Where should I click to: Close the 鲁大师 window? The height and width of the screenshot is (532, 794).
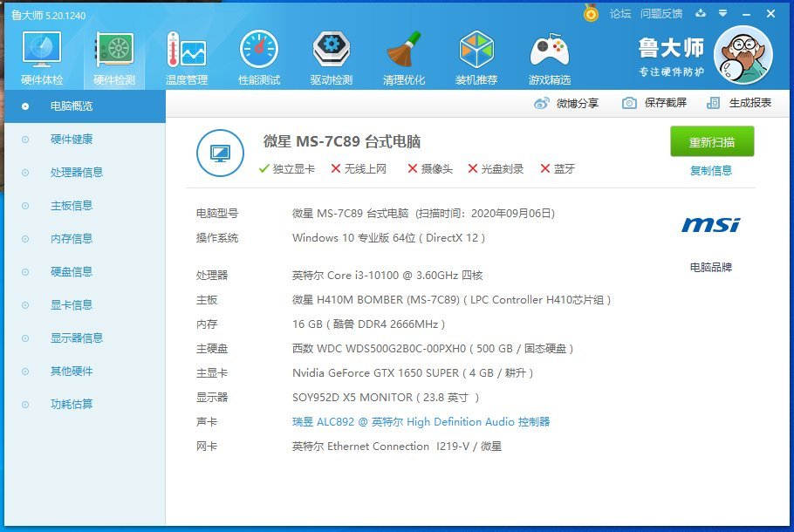(770, 14)
